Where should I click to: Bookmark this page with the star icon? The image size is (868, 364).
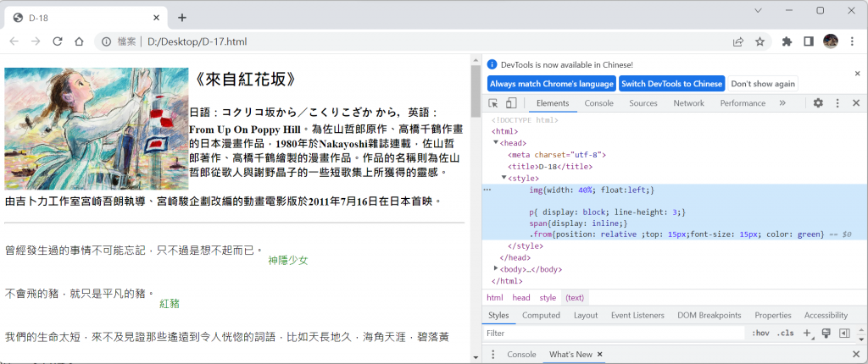pos(760,41)
